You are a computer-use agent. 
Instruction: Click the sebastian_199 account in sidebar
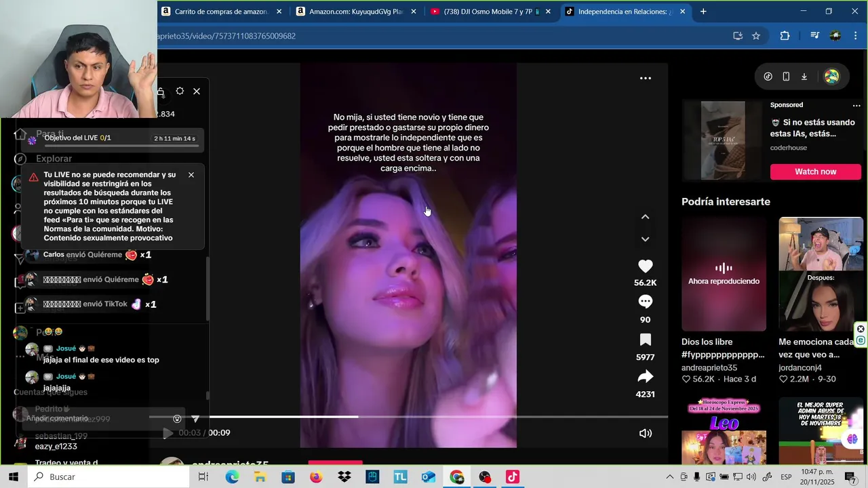point(61,436)
